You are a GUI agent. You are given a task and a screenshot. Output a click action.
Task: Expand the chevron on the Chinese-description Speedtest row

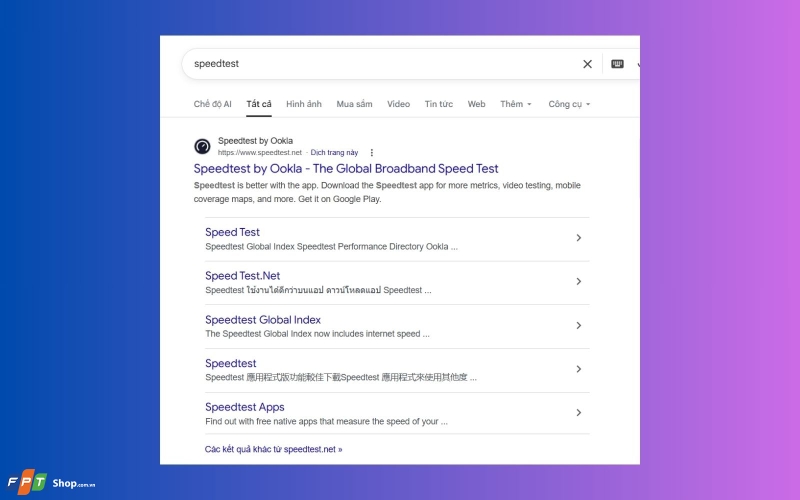coord(579,369)
